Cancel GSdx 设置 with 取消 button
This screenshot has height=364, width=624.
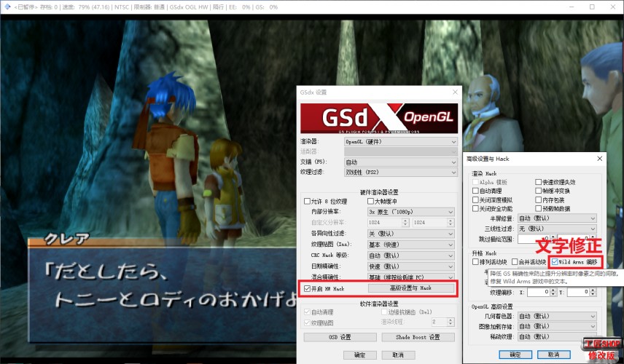pos(397,355)
